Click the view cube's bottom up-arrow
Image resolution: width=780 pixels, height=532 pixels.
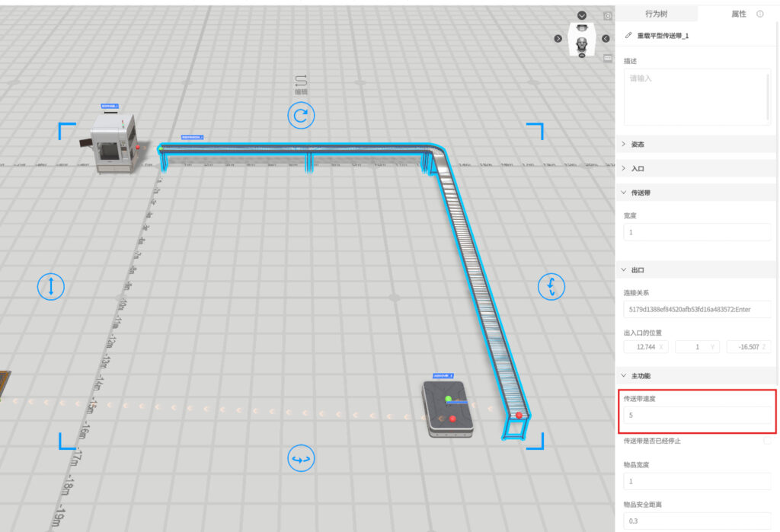click(x=581, y=56)
